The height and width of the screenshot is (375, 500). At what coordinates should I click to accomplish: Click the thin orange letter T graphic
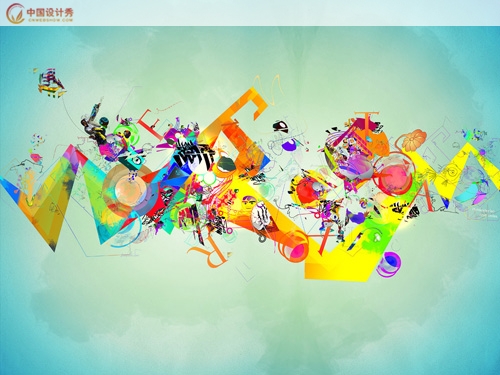click(367, 120)
